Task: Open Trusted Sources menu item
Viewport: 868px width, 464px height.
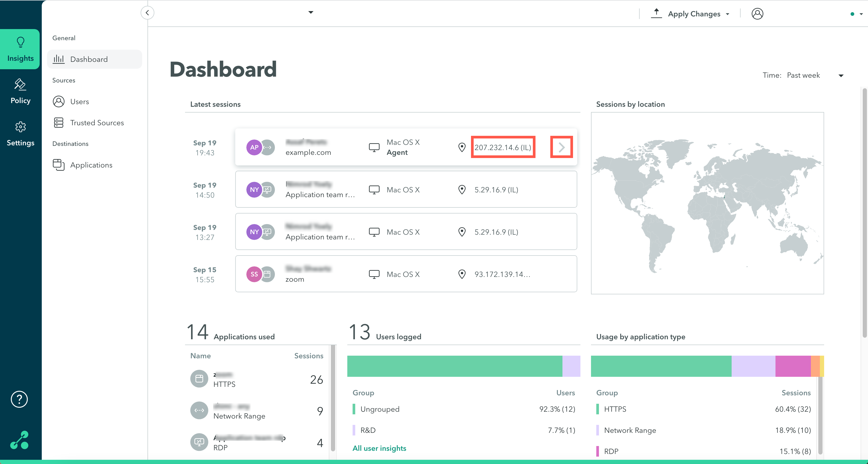Action: point(97,123)
